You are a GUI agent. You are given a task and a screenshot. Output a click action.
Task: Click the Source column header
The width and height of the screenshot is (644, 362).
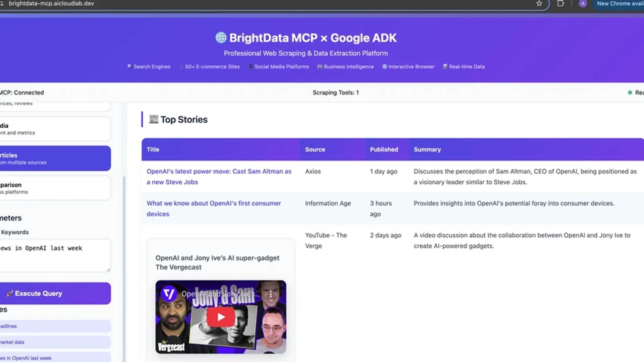315,149
